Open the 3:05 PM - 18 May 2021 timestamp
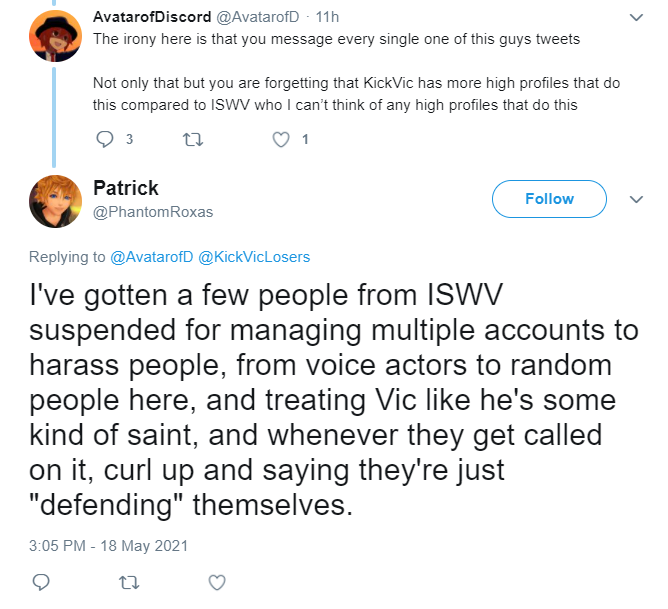This screenshot has height=609, width=668. 108,546
